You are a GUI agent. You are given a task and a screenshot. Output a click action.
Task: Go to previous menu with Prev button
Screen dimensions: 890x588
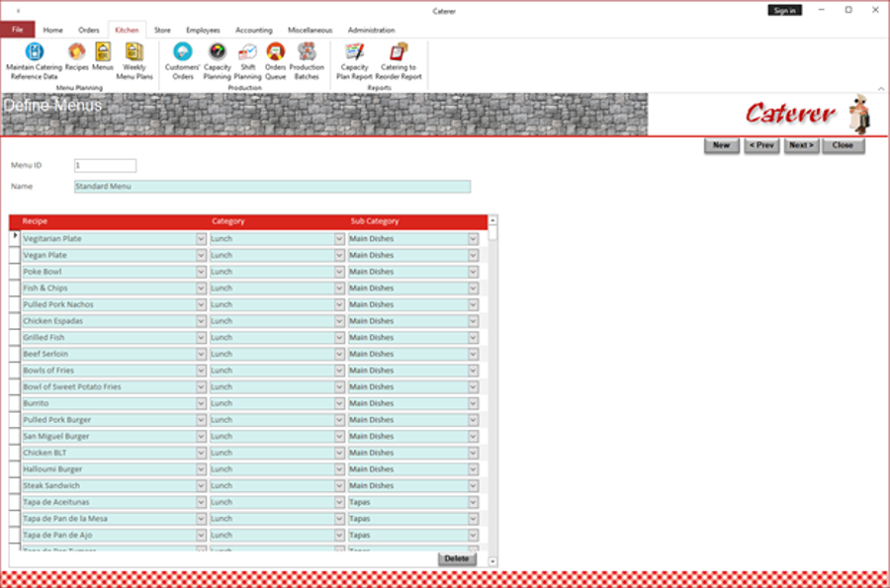coord(761,145)
